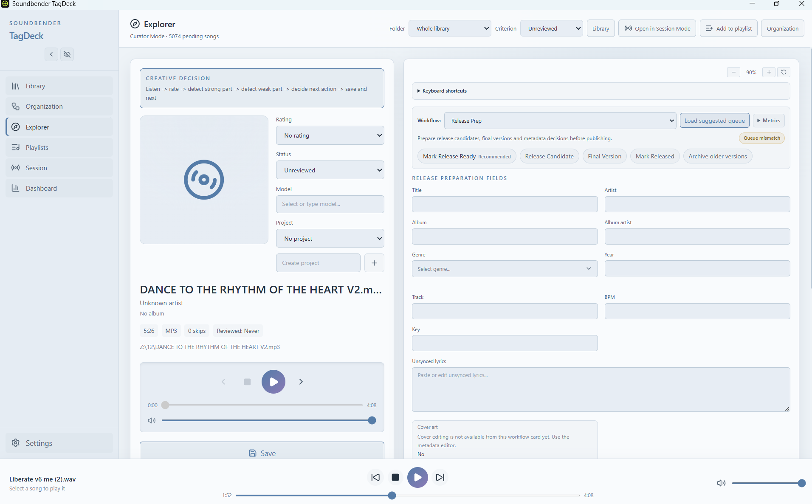Click the card player seek slider

(x=262, y=405)
